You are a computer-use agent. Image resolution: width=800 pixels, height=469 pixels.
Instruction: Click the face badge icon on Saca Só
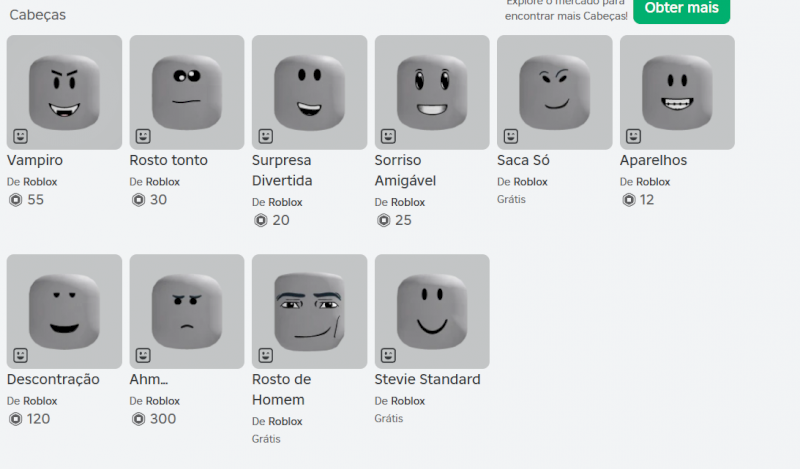click(511, 136)
